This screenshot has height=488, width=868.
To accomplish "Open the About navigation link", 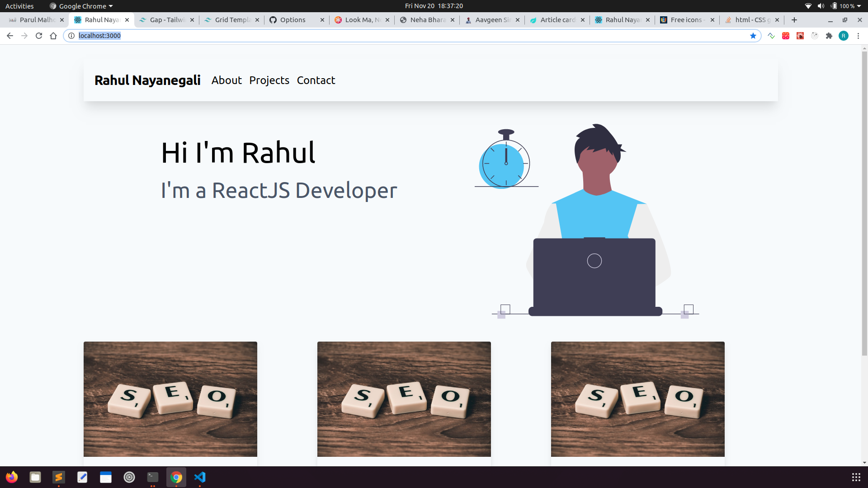I will click(x=226, y=80).
